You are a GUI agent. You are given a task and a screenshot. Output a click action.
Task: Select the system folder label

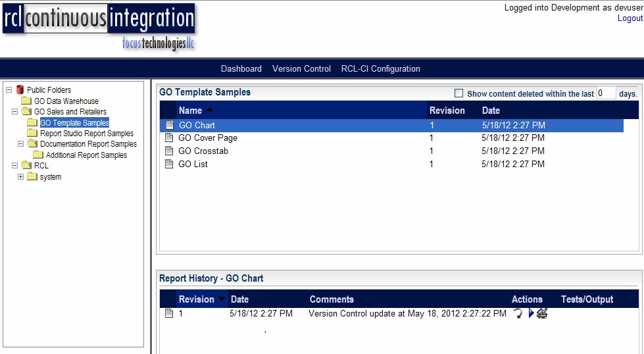pos(51,176)
